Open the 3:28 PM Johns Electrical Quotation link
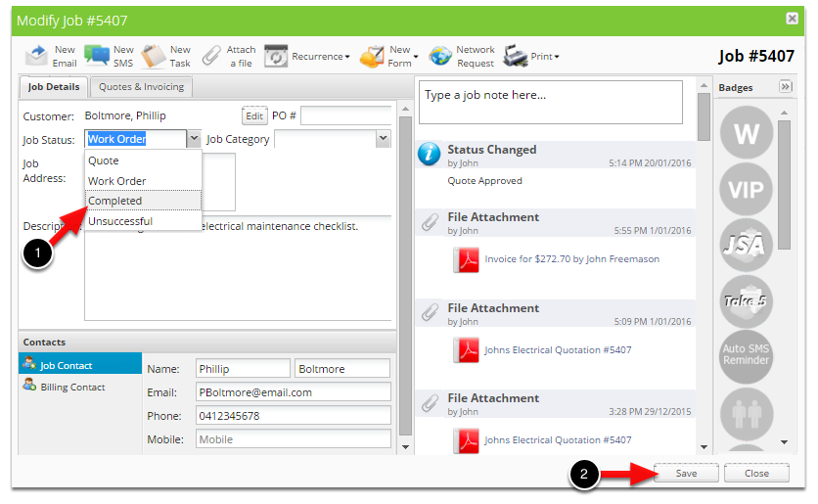Viewport: 818px width, 504px height. coord(558,440)
